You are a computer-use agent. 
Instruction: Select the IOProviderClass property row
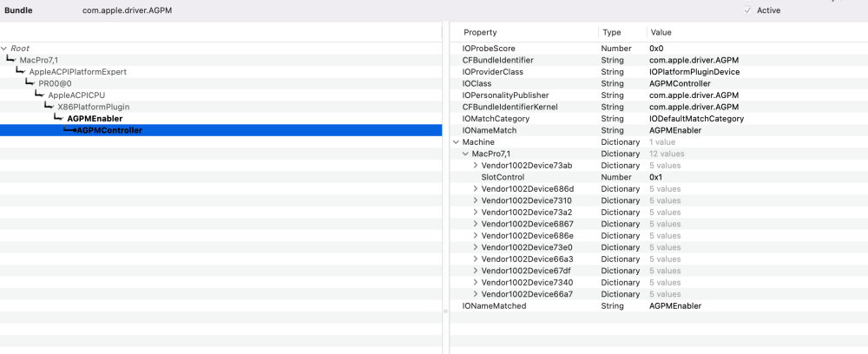659,72
